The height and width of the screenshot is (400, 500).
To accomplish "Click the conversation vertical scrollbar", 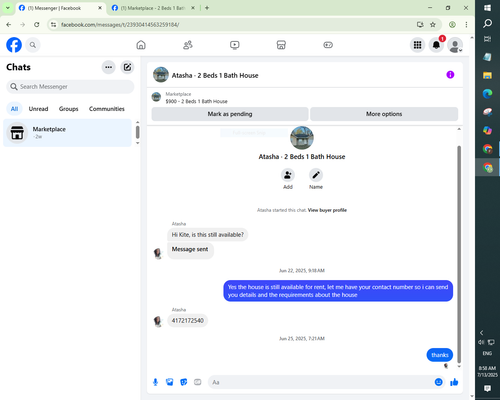I will coord(459,254).
